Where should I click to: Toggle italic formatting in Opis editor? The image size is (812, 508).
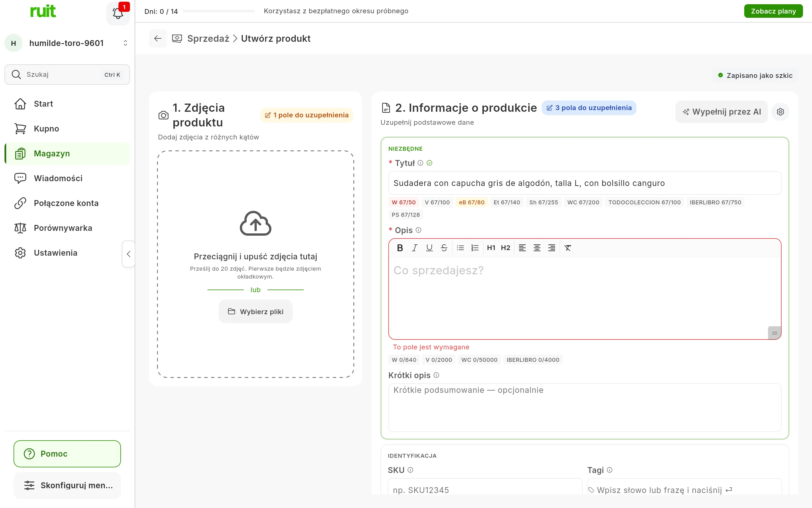(x=415, y=248)
